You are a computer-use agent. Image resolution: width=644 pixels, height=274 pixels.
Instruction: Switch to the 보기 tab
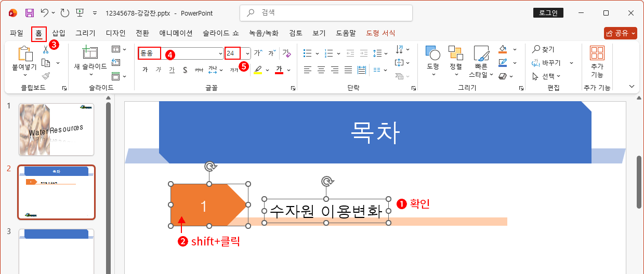[x=319, y=33]
